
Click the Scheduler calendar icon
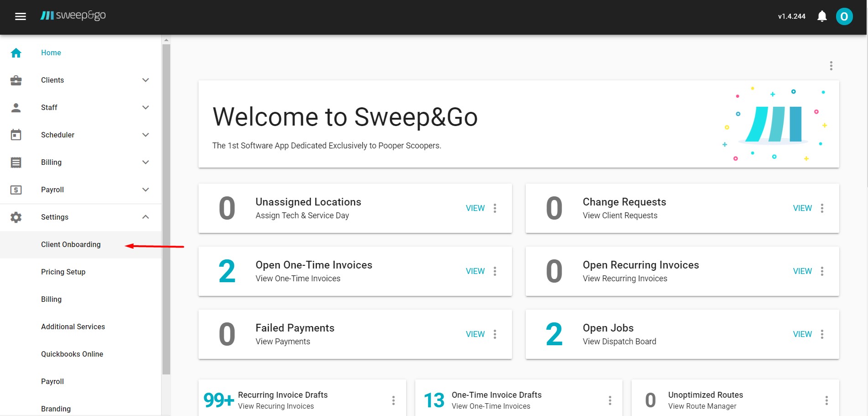(x=16, y=135)
